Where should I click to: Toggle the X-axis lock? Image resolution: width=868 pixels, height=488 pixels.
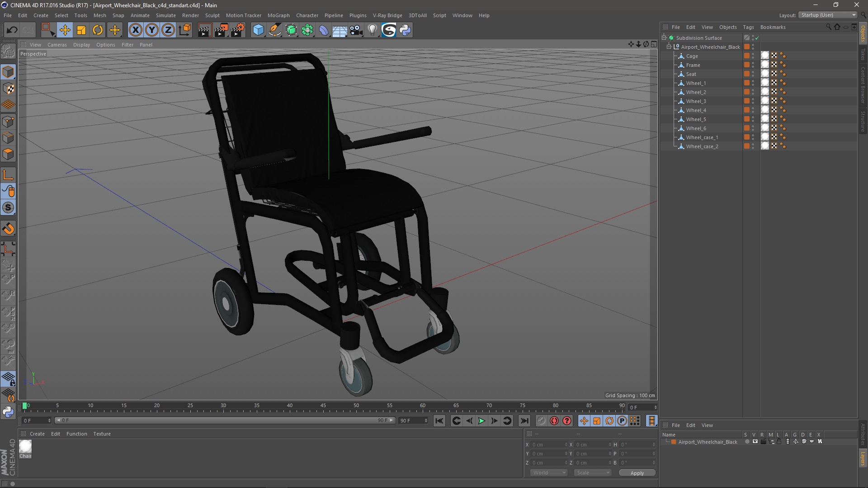135,30
